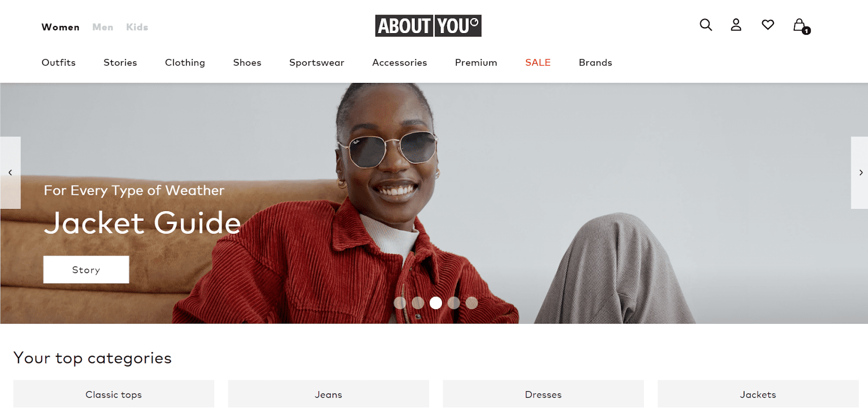Open the Sportswear menu
Image resolution: width=868 pixels, height=414 pixels.
[x=317, y=62]
